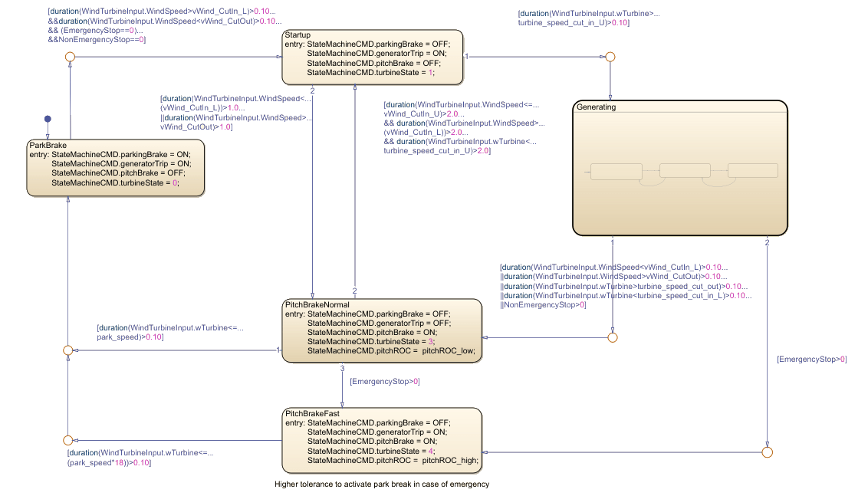Click the [EmergencyStop>0] label on the right side

point(811,359)
